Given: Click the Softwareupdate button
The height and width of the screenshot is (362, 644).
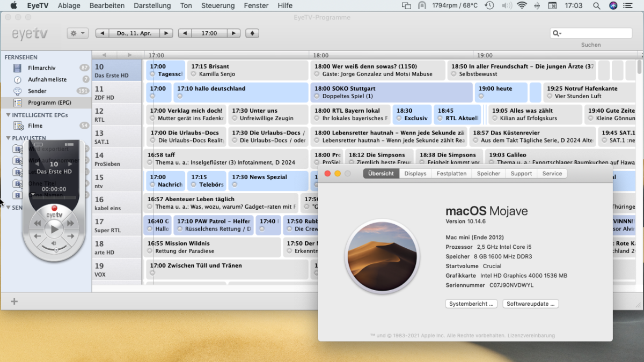Looking at the screenshot, I should (531, 304).
